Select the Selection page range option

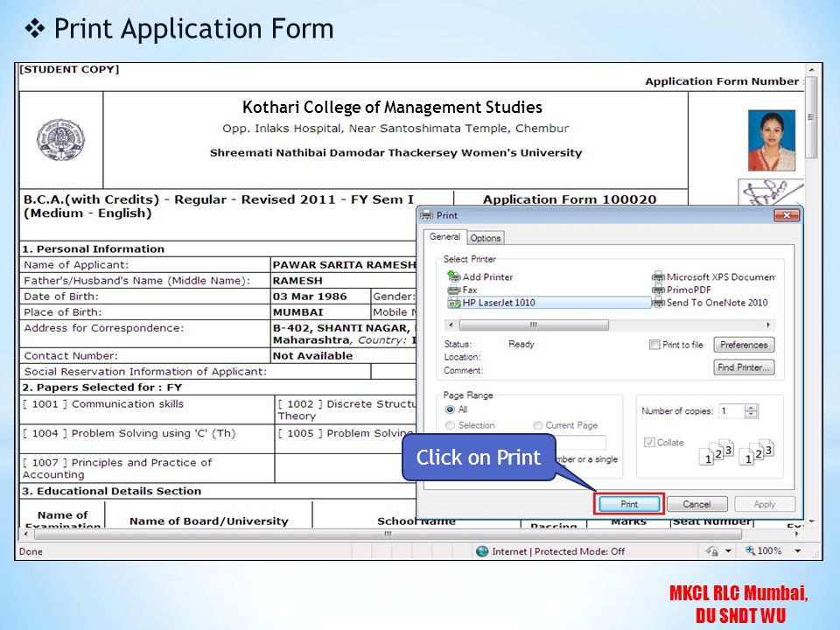click(450, 425)
